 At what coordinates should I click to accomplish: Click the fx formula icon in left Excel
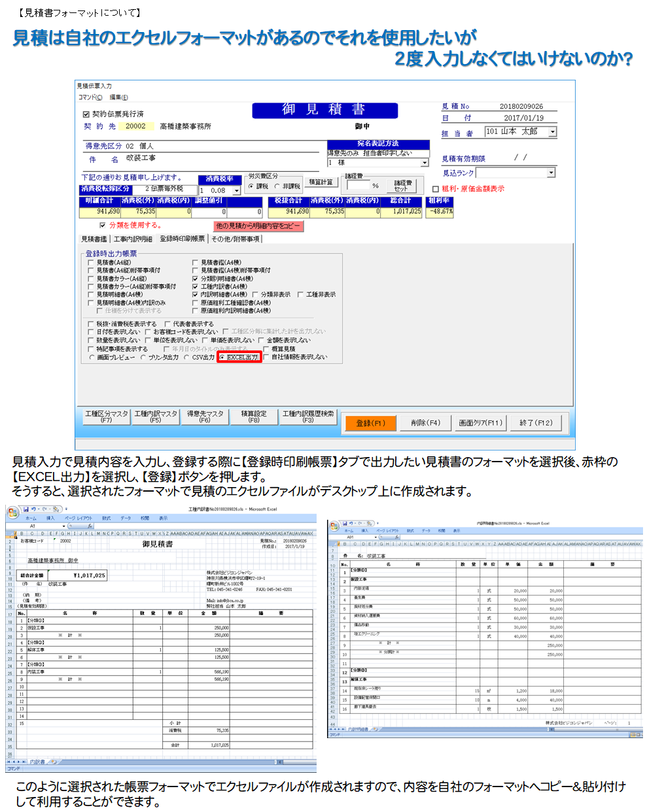pyautogui.click(x=89, y=526)
